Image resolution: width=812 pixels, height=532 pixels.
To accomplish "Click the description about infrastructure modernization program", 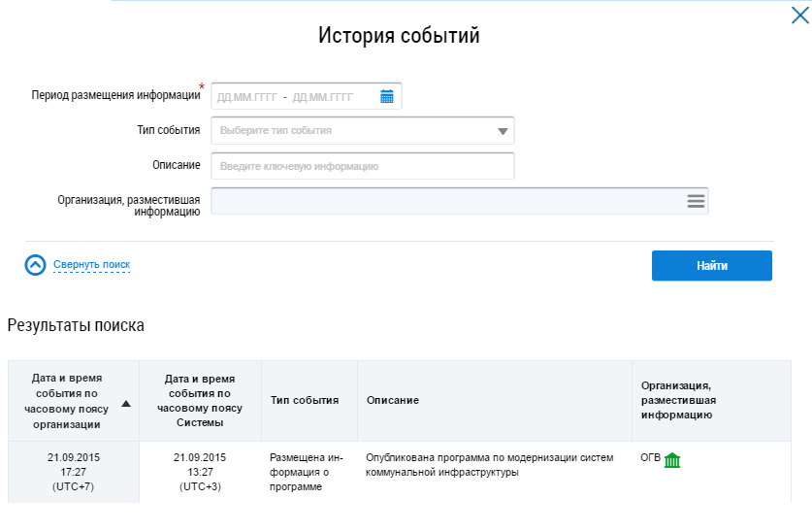I will click(x=489, y=465).
